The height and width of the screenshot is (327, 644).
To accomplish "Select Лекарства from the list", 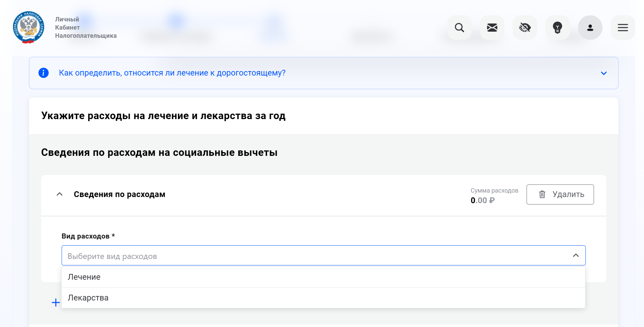I will (323, 298).
